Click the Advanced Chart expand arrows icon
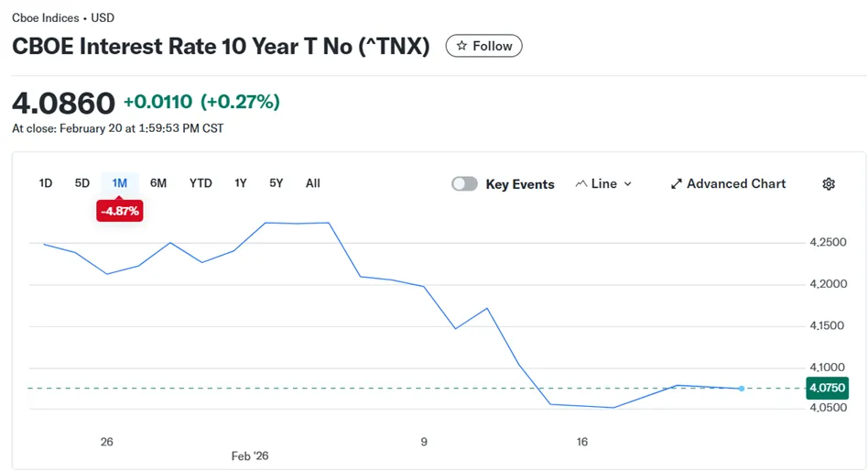This screenshot has width=868, height=472. pos(677,184)
